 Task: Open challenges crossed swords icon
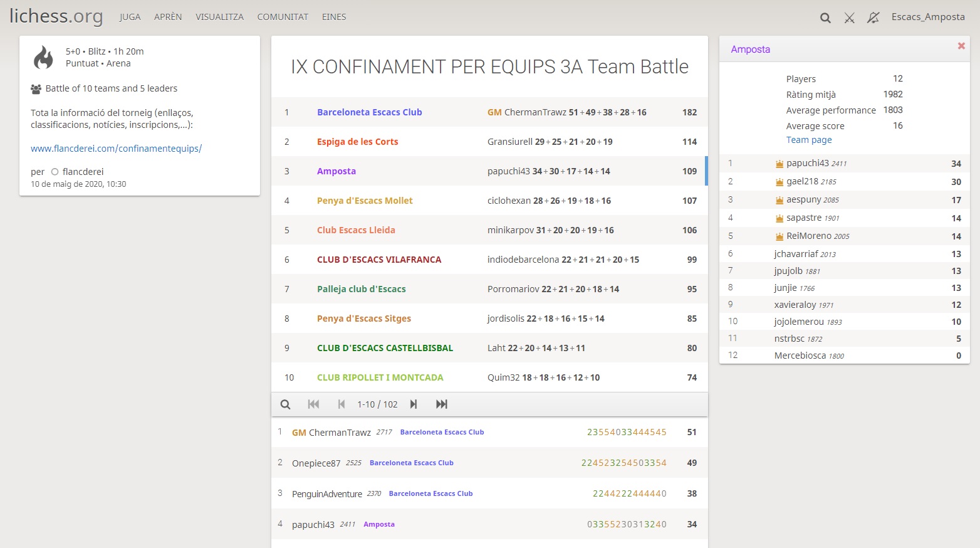click(x=849, y=18)
